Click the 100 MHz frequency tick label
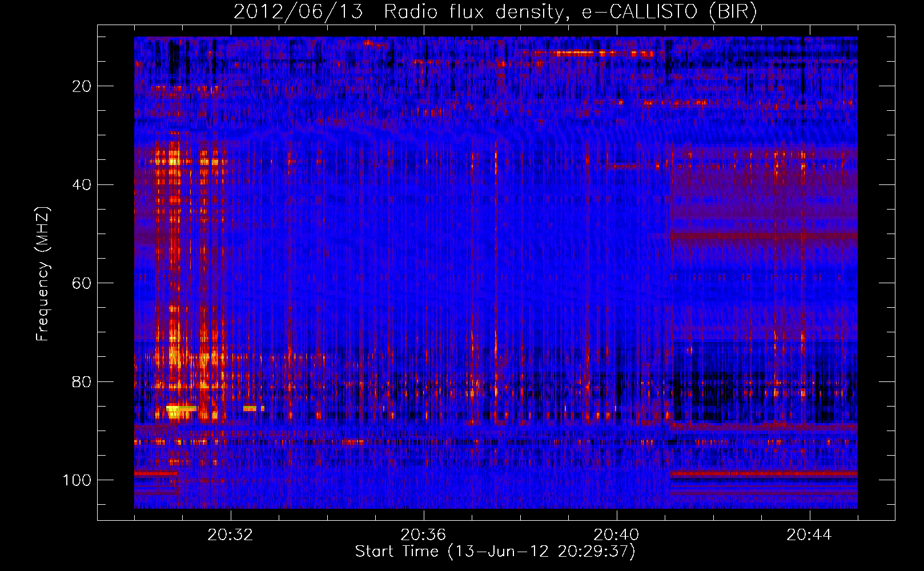924x571 pixels. pyautogui.click(x=77, y=480)
